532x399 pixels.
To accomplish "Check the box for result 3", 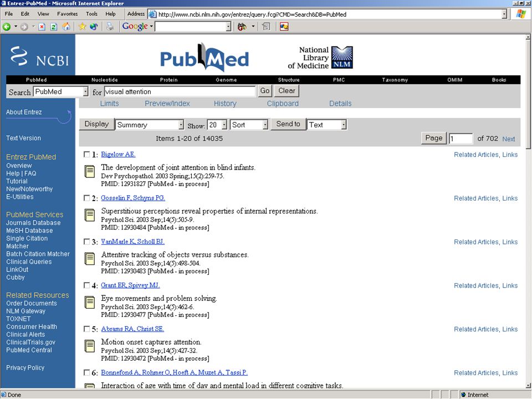I will [x=87, y=242].
